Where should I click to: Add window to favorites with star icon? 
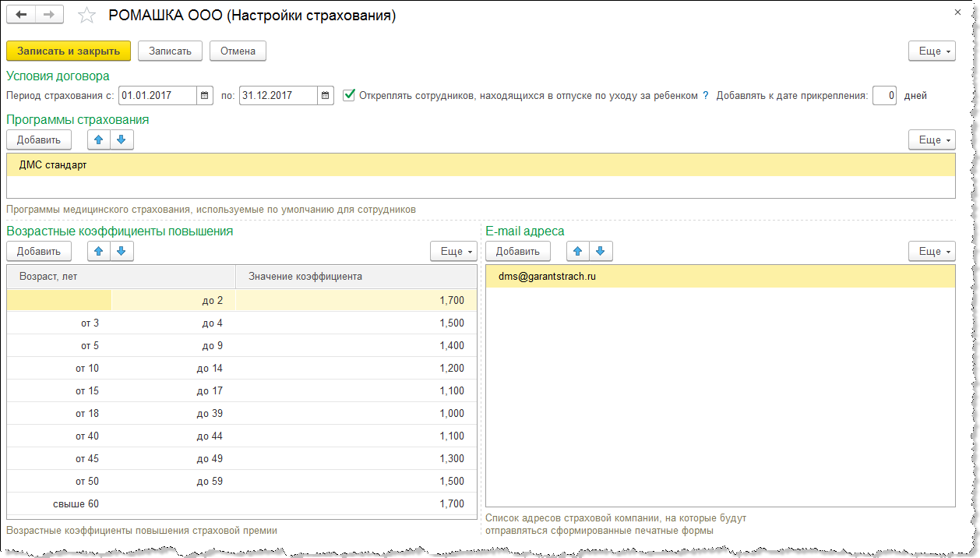click(88, 16)
